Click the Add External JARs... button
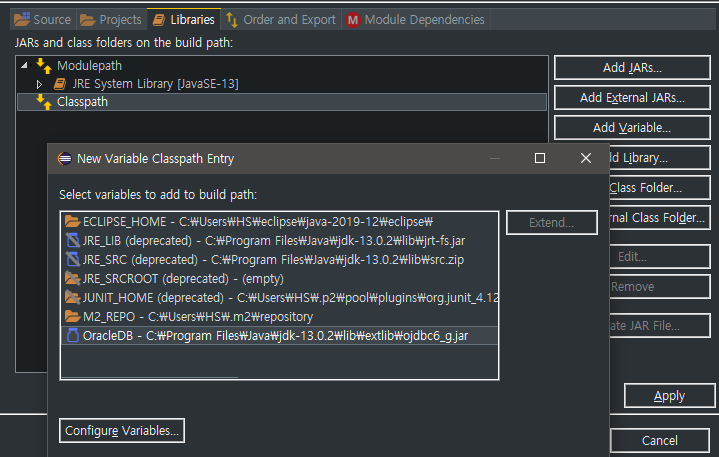Image resolution: width=719 pixels, height=457 pixels. point(632,98)
